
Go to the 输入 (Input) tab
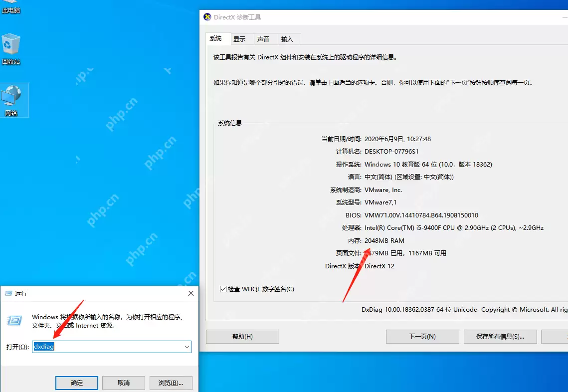coord(287,39)
